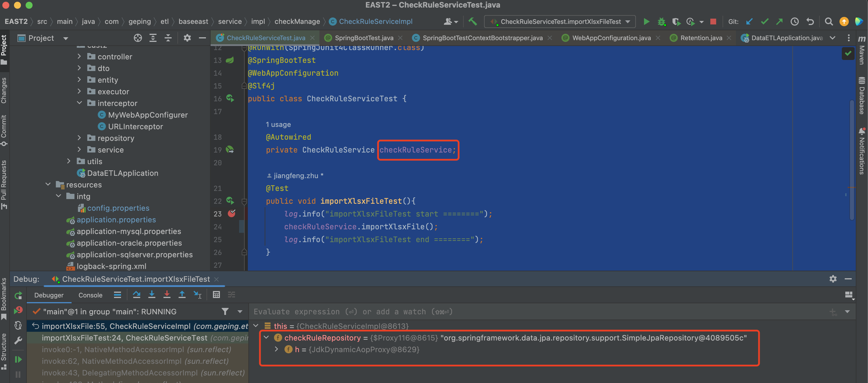The height and width of the screenshot is (383, 868).
Task: Toggle the breakpoint on line 23
Action: (232, 213)
